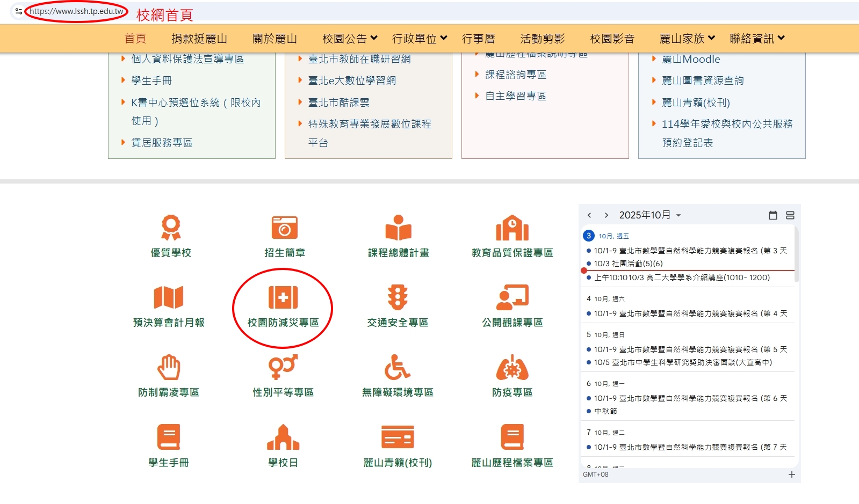859x504 pixels.
Task: Open the 性別平等專區 gender symbols icon
Action: click(x=283, y=367)
